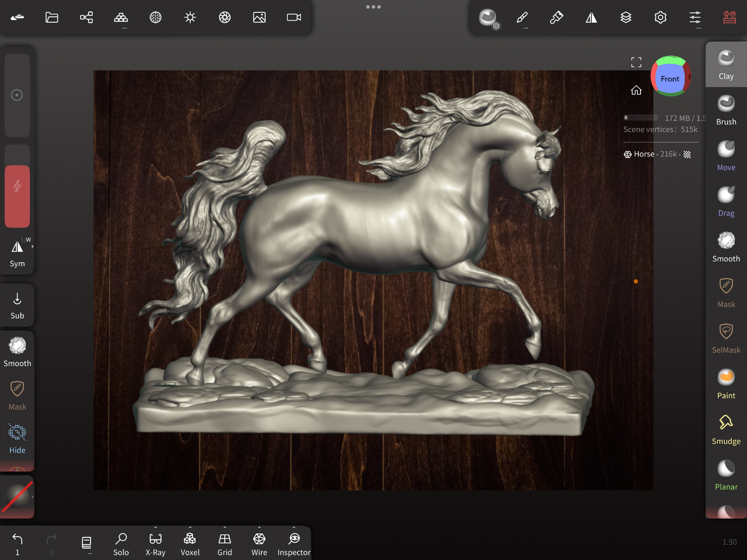Viewport: 747px width, 560px height.
Task: Open the Scene hierarchy menu
Action: (x=86, y=18)
